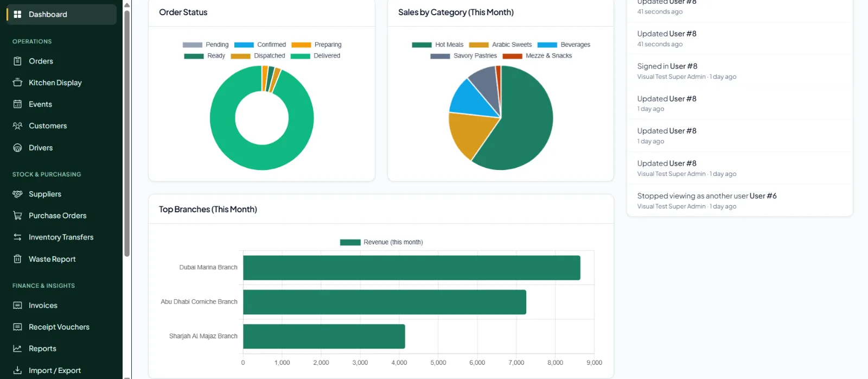
Task: Click 'Sales by Category (This Month)' title
Action: tap(456, 12)
